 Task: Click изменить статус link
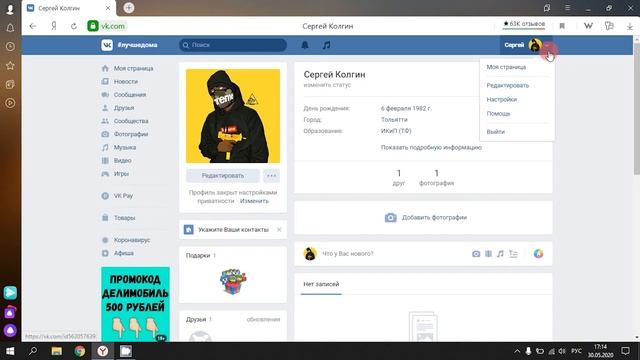click(327, 85)
